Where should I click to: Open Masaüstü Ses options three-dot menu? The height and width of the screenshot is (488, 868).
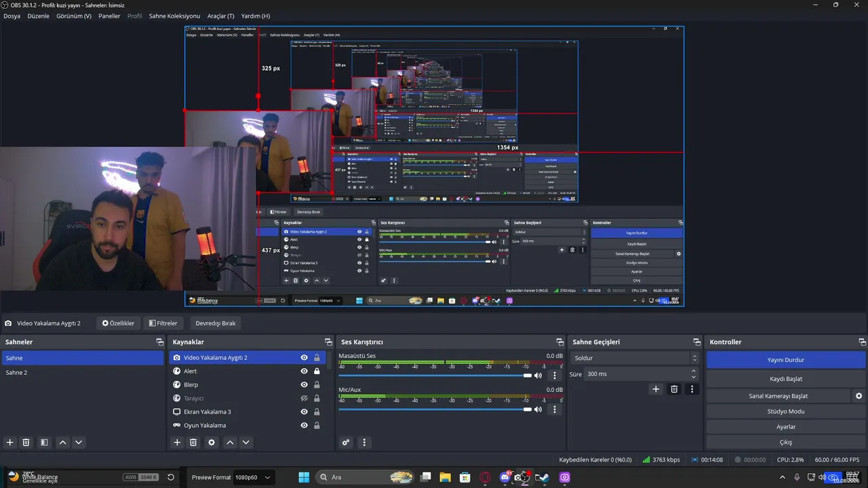[555, 375]
